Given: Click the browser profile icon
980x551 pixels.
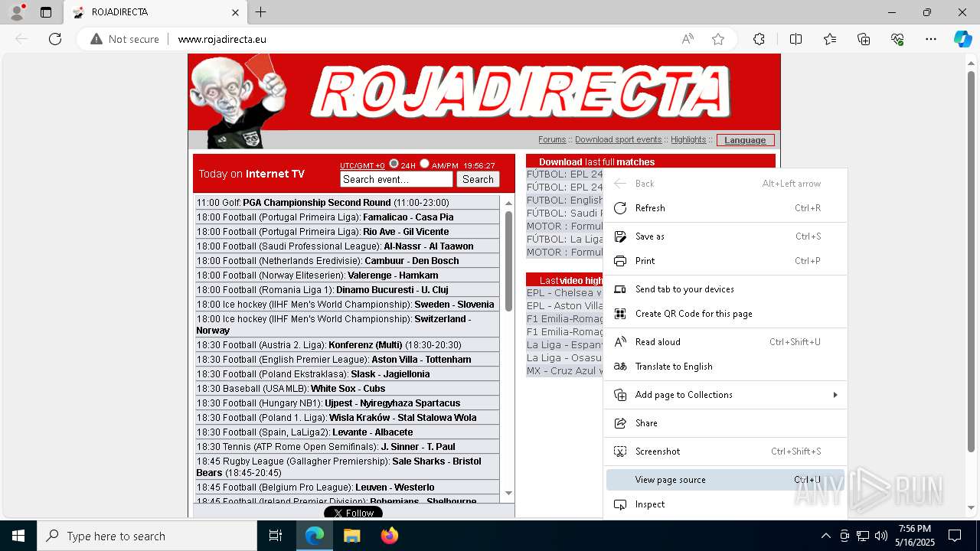Looking at the screenshot, I should [17, 12].
